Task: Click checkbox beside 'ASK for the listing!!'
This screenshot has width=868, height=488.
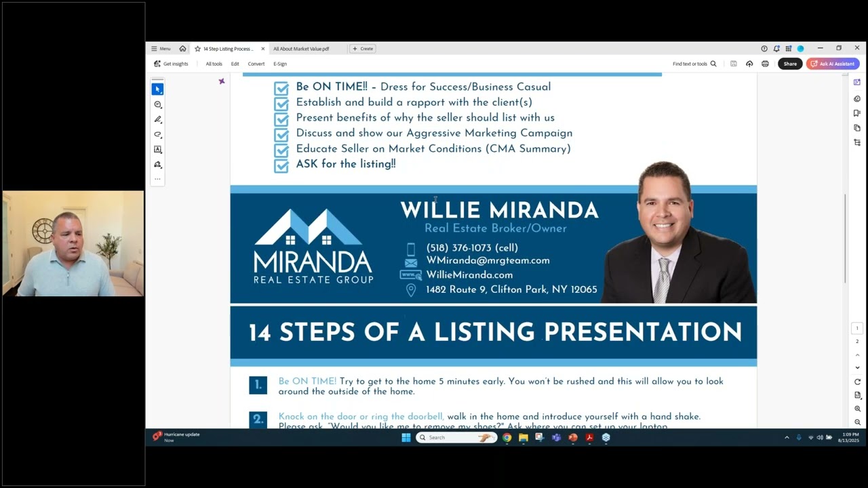Action: [281, 165]
